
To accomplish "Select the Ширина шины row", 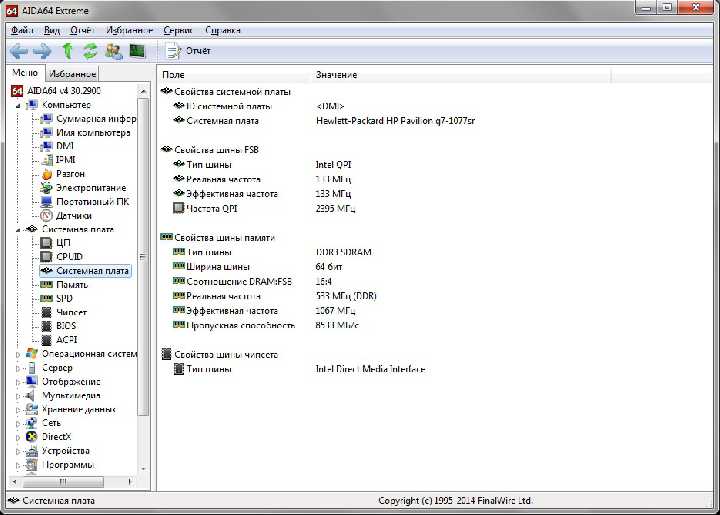I will point(257,267).
